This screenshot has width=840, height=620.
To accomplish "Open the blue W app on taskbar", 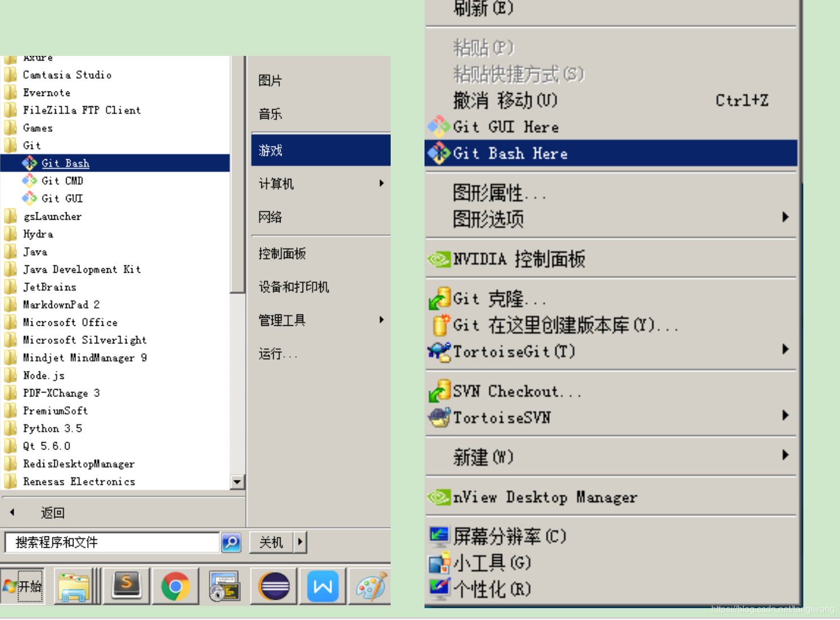I will (x=323, y=587).
